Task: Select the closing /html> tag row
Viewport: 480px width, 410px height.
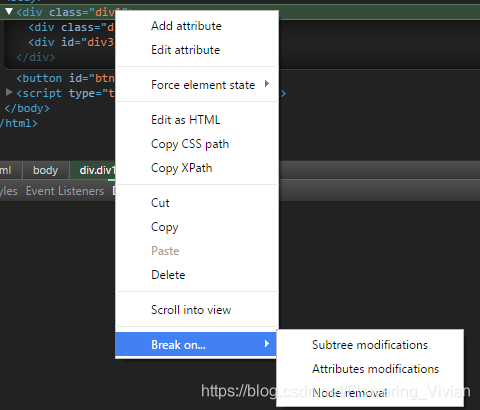Action: pos(19,123)
